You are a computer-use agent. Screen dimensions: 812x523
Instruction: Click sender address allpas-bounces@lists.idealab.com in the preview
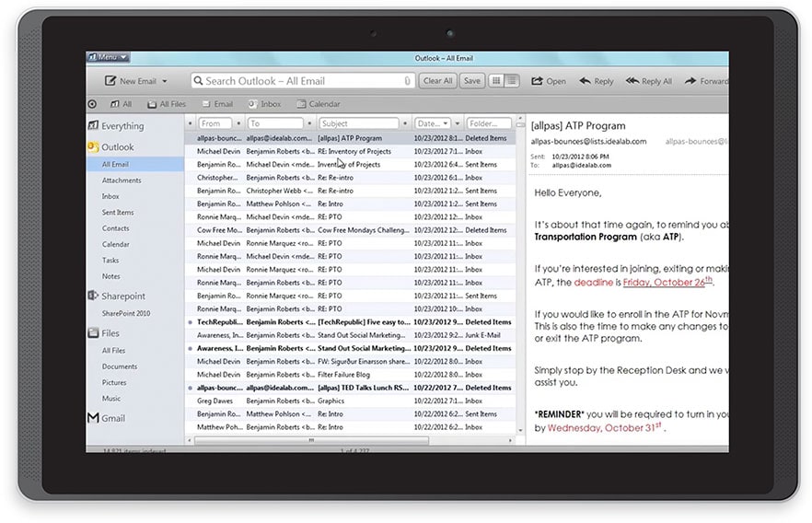click(588, 142)
